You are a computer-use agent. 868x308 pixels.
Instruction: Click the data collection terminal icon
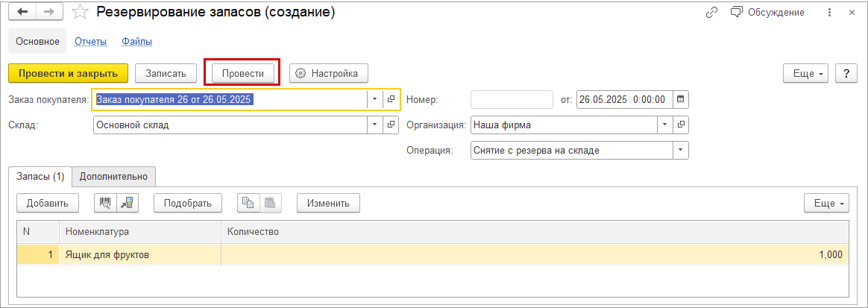127,203
